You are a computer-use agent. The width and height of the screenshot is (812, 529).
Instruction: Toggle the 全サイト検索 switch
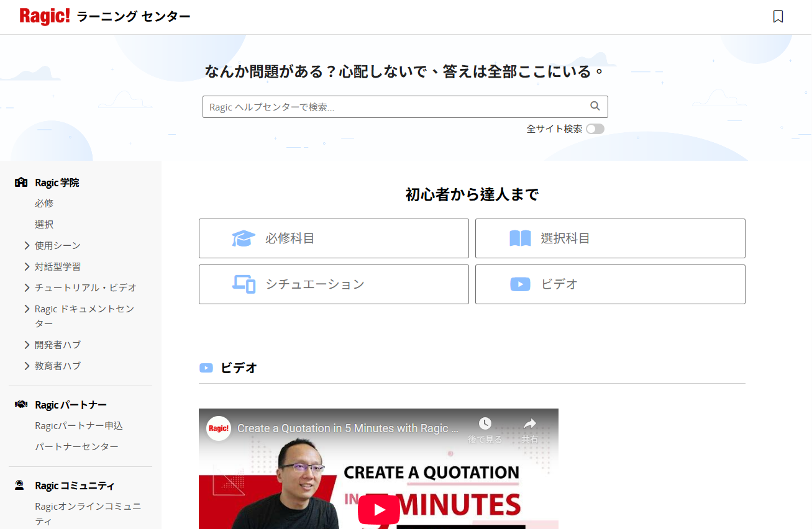(x=595, y=129)
